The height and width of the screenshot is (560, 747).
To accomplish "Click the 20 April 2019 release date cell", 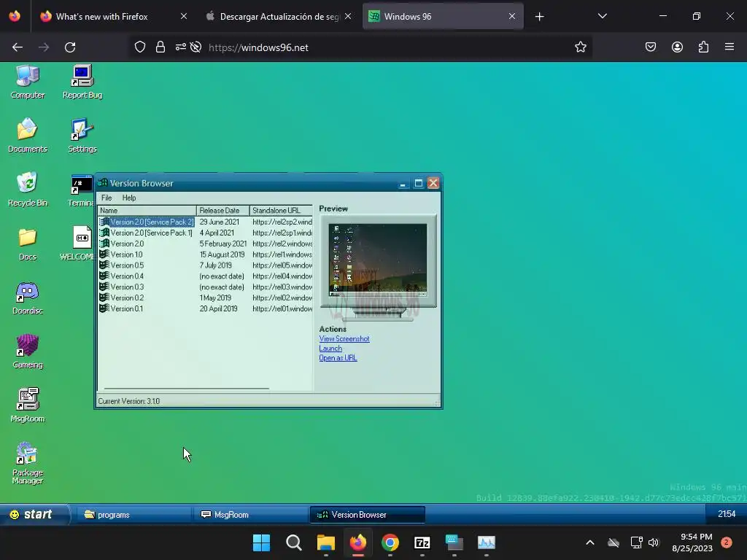I will click(218, 308).
